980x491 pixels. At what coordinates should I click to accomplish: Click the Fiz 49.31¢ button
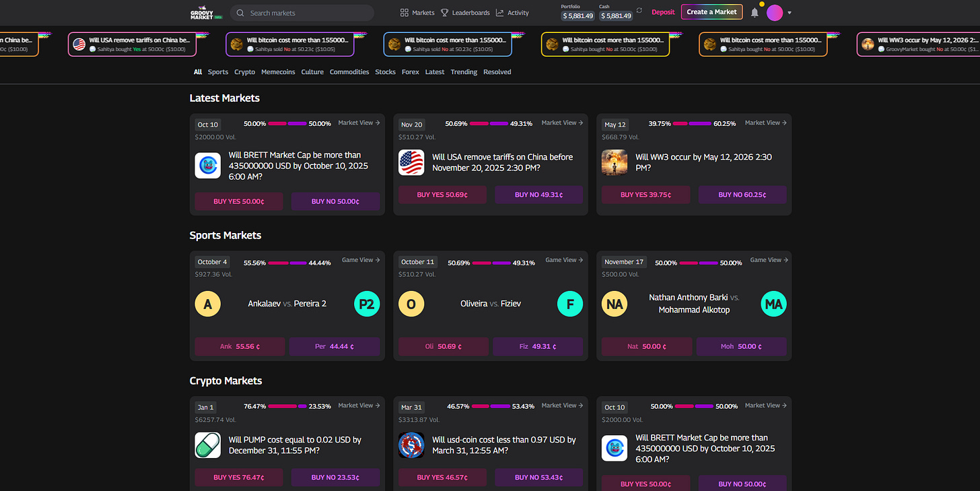pyautogui.click(x=538, y=347)
